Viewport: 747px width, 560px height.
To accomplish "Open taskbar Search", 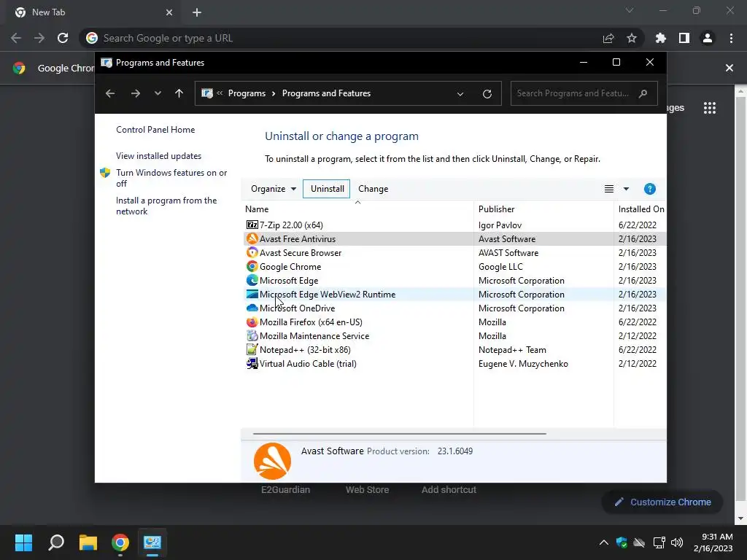I will point(56,542).
